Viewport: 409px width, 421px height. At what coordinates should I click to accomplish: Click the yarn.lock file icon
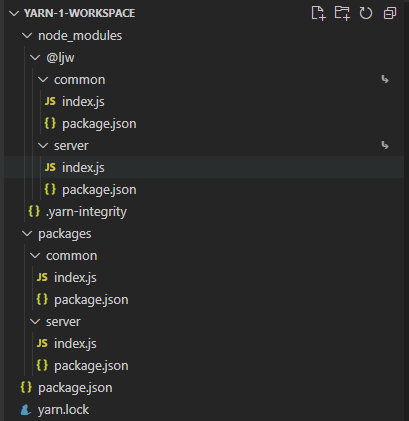tap(26, 410)
